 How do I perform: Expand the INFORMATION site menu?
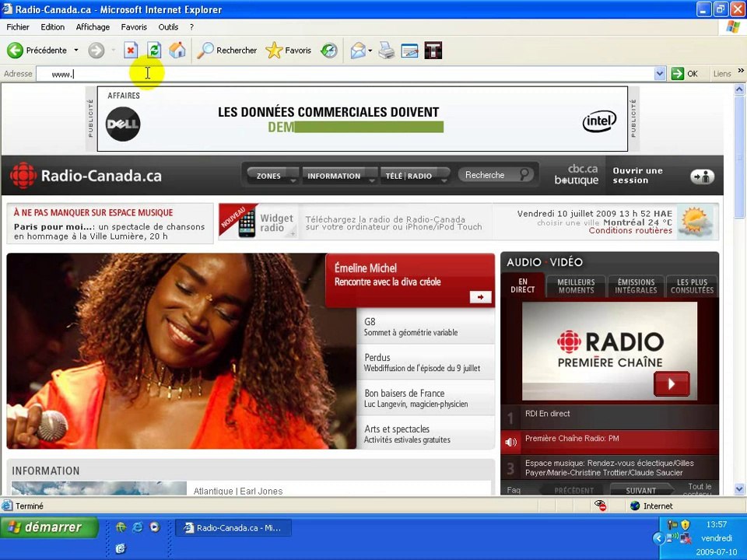(x=339, y=176)
